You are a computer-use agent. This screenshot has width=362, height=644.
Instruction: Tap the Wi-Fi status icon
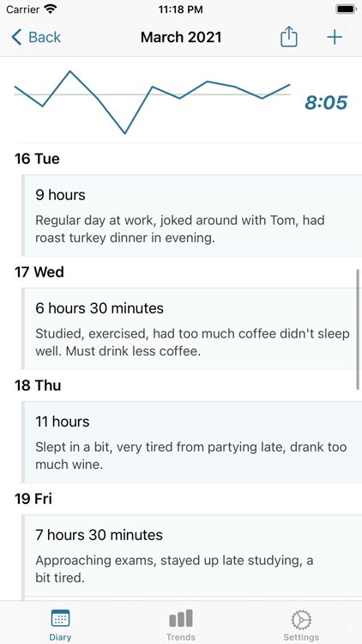(x=51, y=9)
